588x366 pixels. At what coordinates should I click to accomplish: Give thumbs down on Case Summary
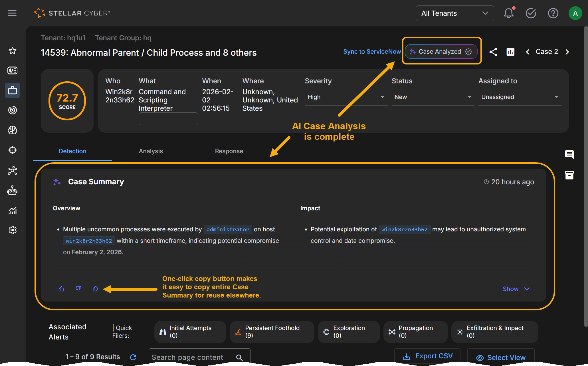(x=78, y=289)
